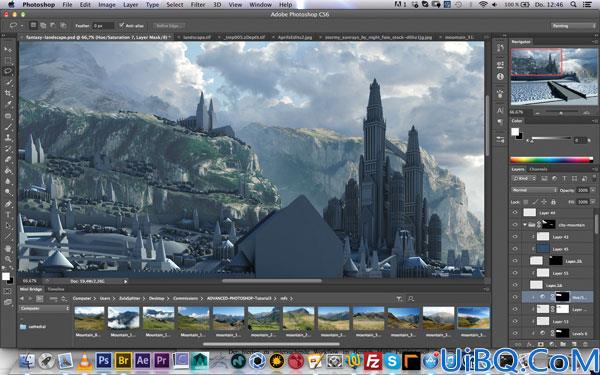Open VLC from the Dock
The image size is (600, 375).
click(85, 361)
